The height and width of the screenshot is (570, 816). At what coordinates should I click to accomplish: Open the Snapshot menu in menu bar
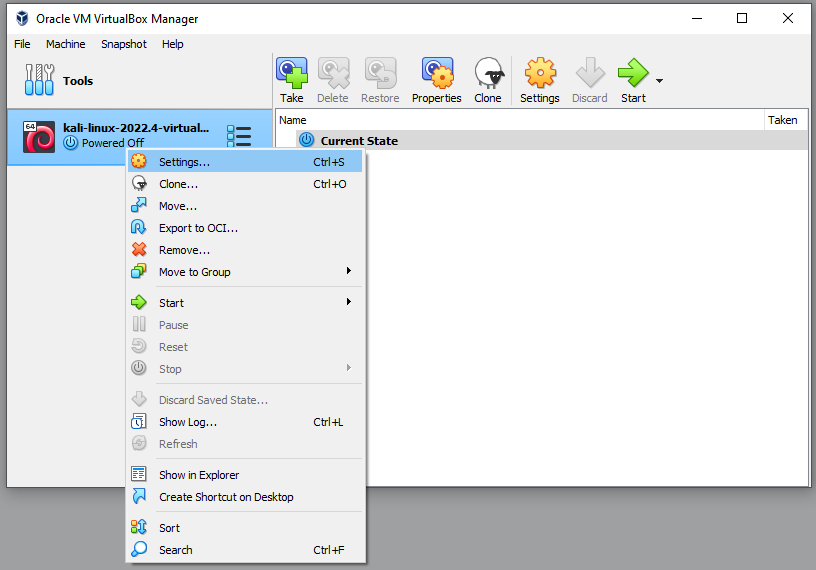(x=124, y=44)
